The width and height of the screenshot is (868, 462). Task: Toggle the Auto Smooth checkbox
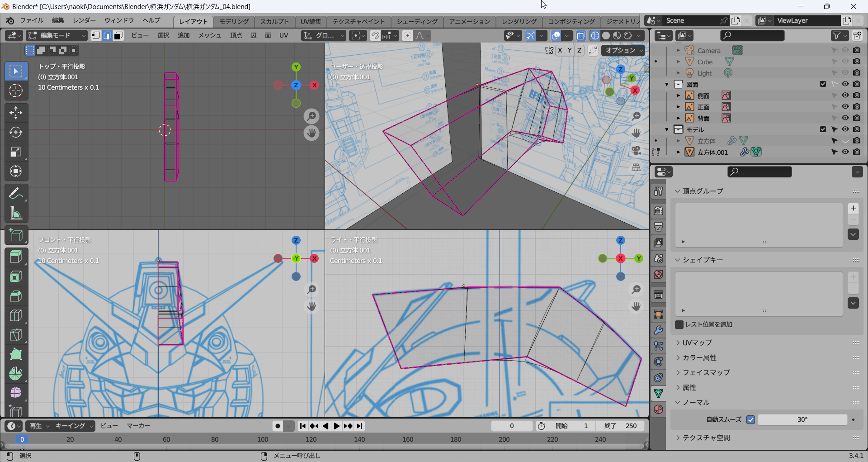click(750, 419)
